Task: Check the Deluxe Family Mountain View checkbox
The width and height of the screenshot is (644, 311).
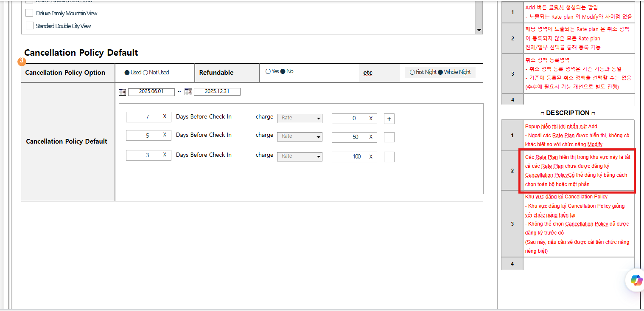Action: [29, 13]
